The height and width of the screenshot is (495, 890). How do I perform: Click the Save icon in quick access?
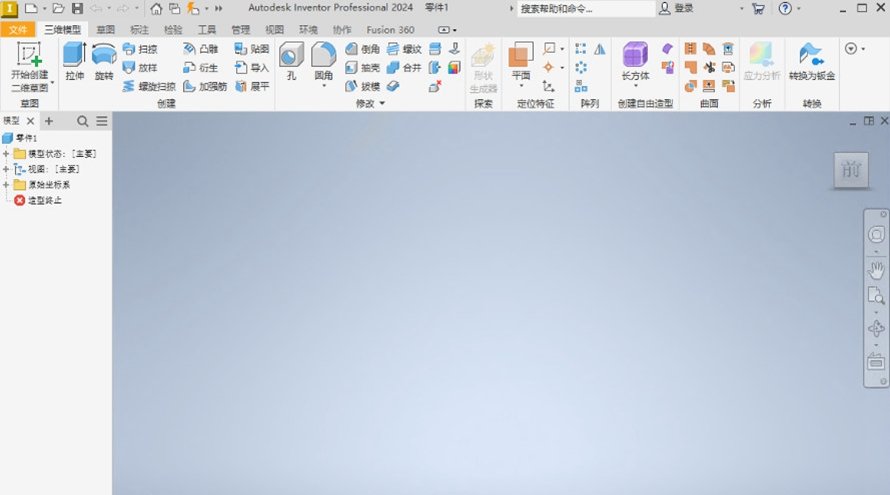coord(77,9)
